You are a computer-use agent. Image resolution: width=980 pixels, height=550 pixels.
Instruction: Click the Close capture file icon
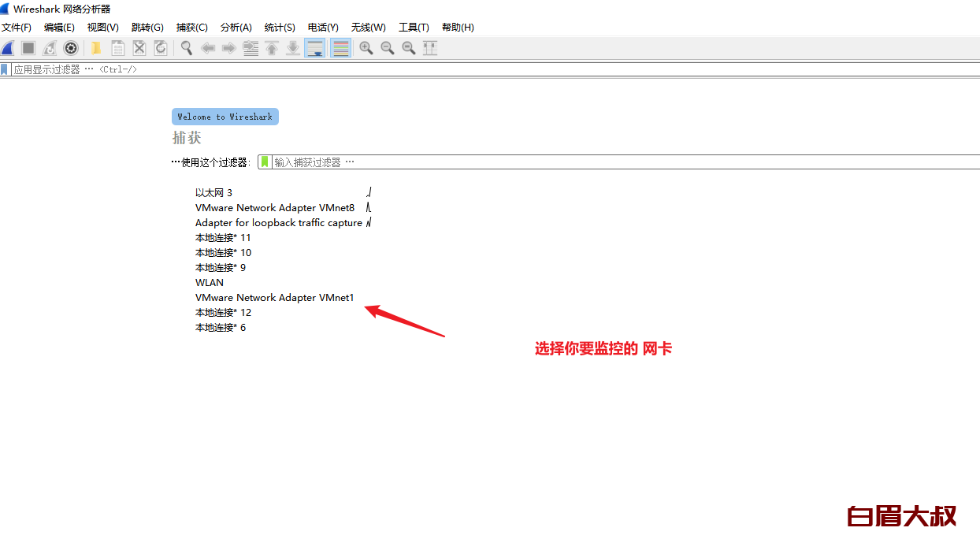(139, 48)
